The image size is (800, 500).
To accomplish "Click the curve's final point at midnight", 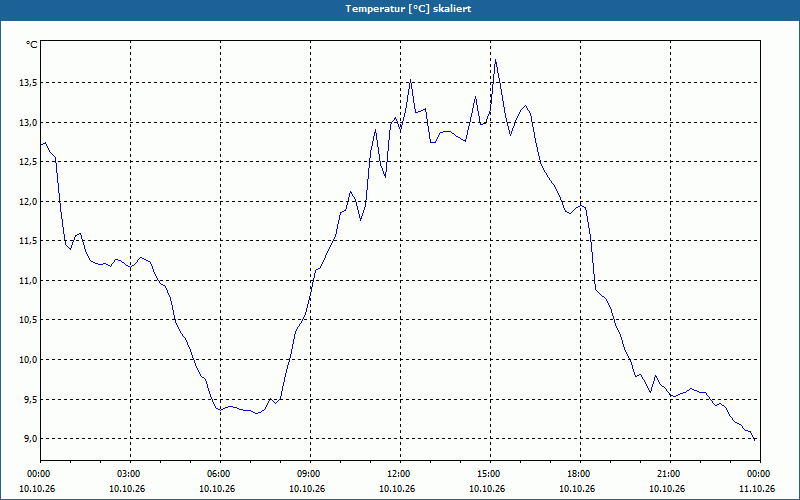I will pyautogui.click(x=755, y=439).
